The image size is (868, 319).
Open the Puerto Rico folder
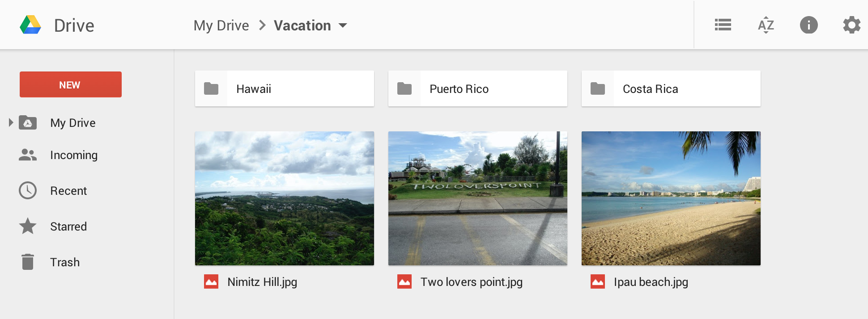point(477,88)
